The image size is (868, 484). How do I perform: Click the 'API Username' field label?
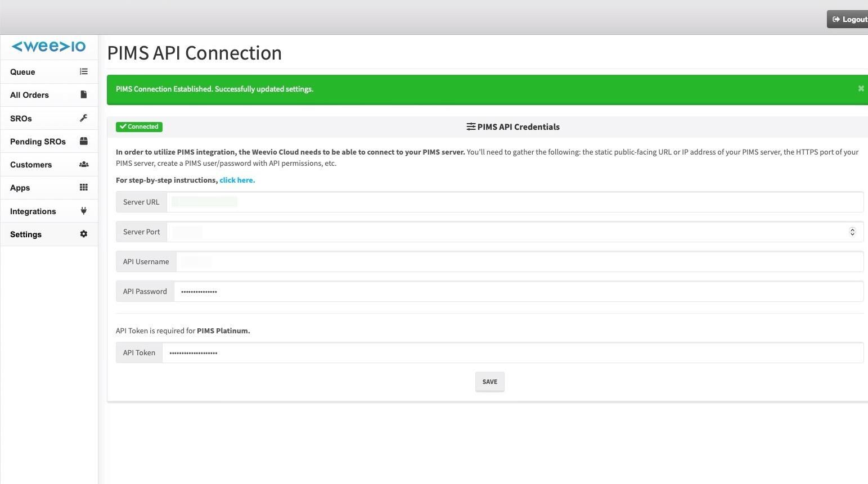pos(146,261)
